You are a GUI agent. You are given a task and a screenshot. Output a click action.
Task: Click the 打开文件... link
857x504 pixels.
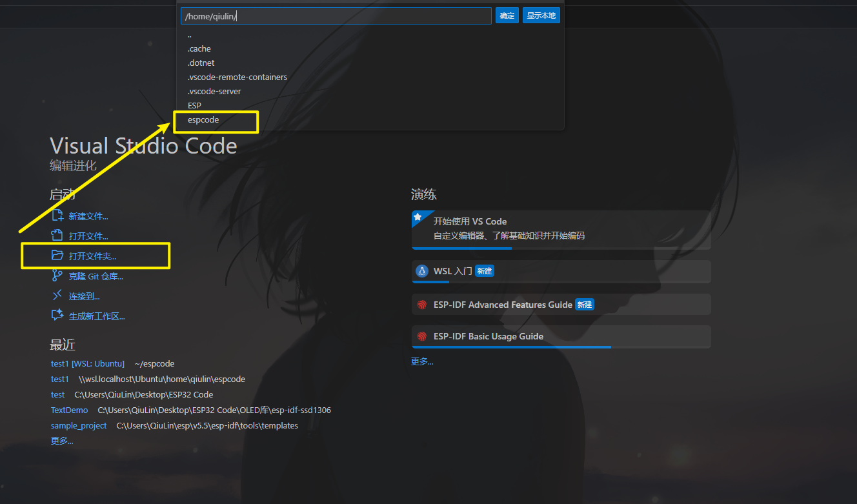(x=88, y=237)
